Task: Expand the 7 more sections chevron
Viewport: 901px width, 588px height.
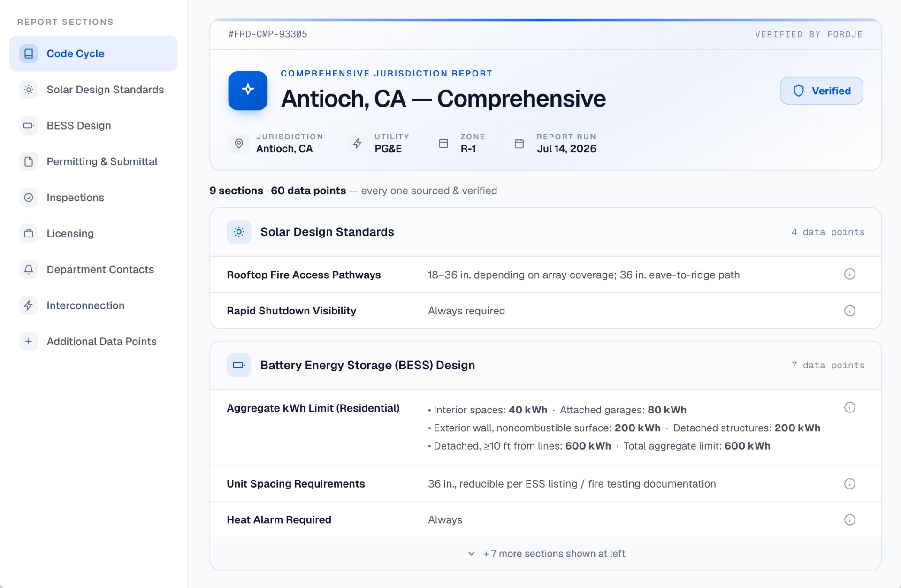Action: (471, 554)
